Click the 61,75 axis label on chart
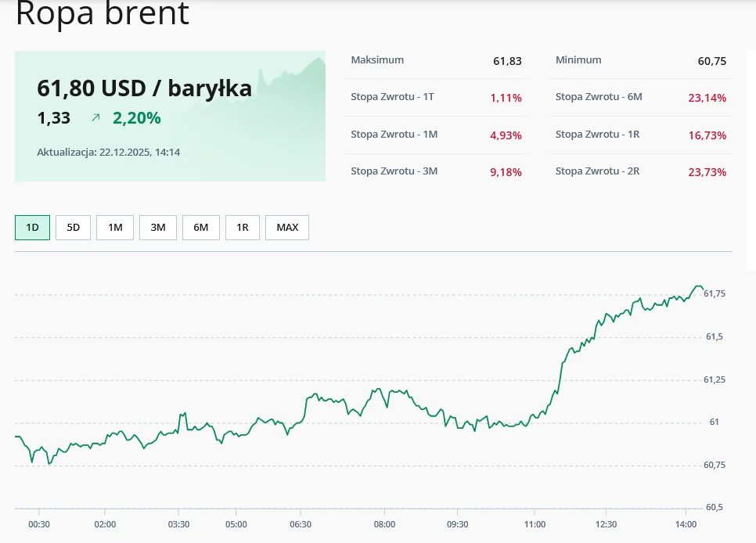 (713, 293)
